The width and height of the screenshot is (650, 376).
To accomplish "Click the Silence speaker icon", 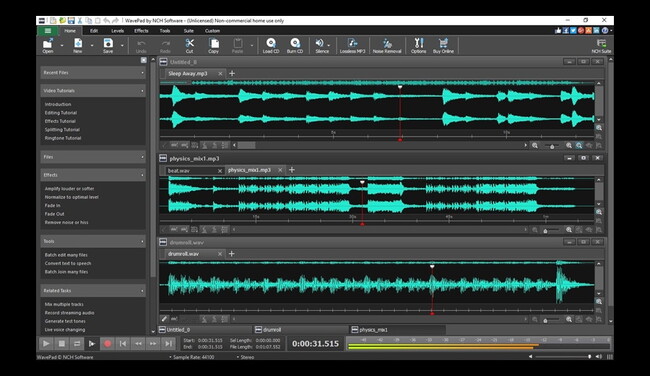I will click(x=320, y=45).
